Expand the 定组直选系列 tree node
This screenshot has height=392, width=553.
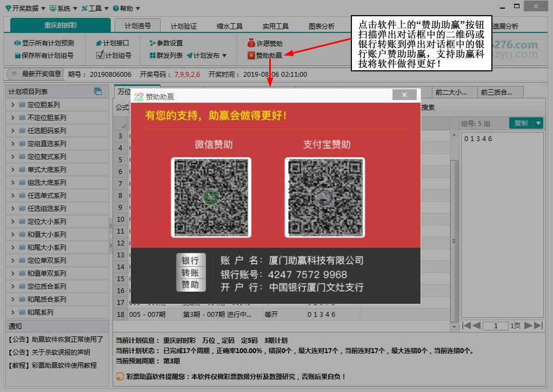[12, 144]
